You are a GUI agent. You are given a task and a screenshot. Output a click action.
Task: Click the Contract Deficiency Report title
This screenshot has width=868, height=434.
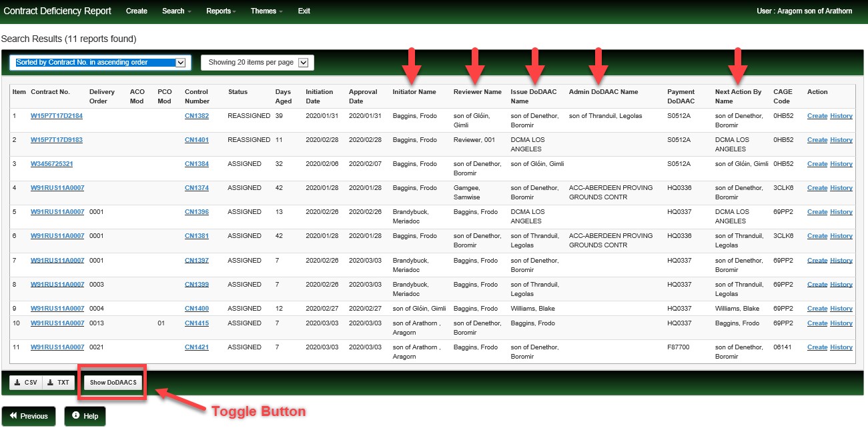57,11
